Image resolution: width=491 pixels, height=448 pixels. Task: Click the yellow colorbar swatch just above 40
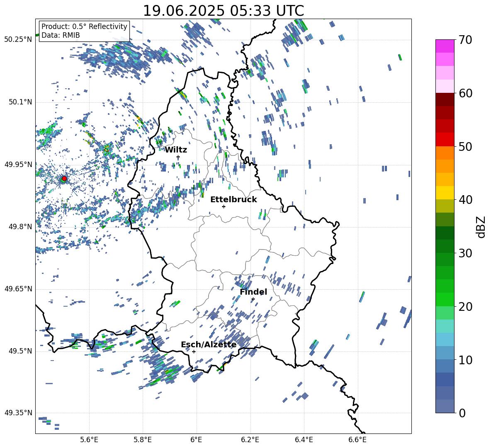click(445, 193)
